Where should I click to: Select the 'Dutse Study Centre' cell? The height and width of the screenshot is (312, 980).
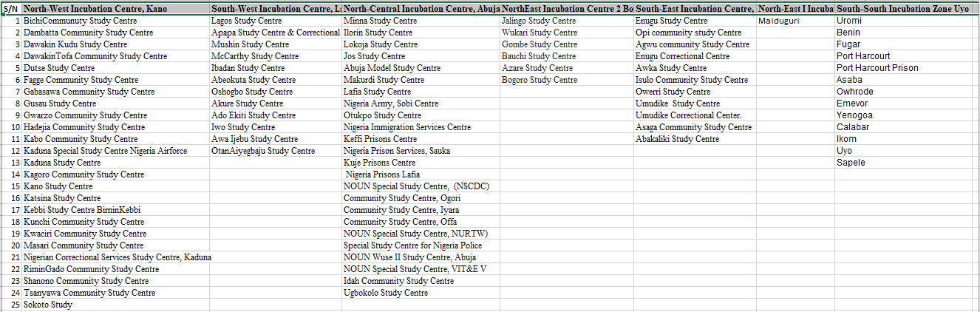[115, 68]
